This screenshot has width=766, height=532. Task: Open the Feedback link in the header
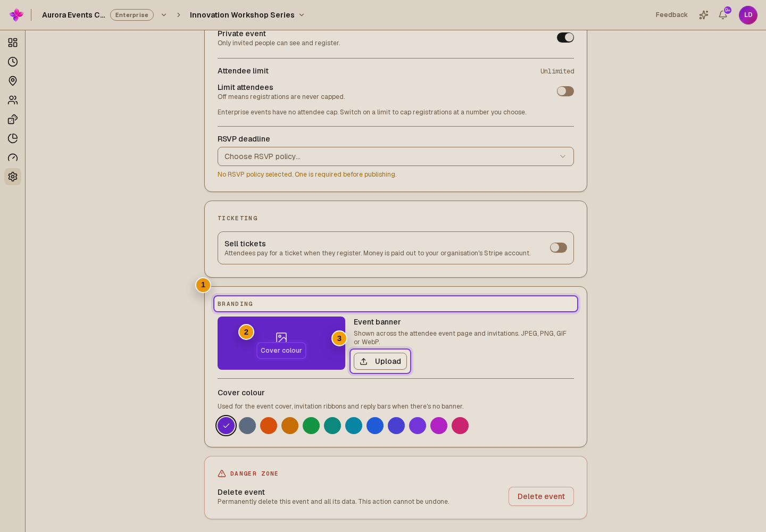671,15
